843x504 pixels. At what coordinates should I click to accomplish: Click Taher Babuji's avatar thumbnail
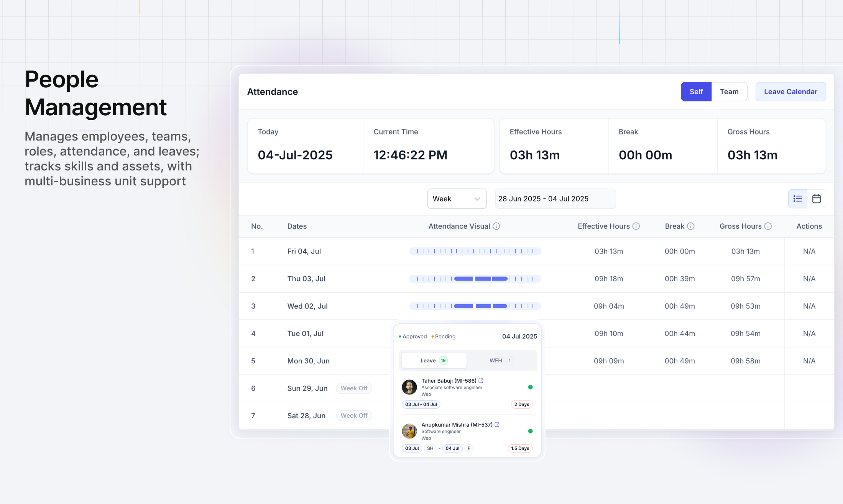pos(409,387)
